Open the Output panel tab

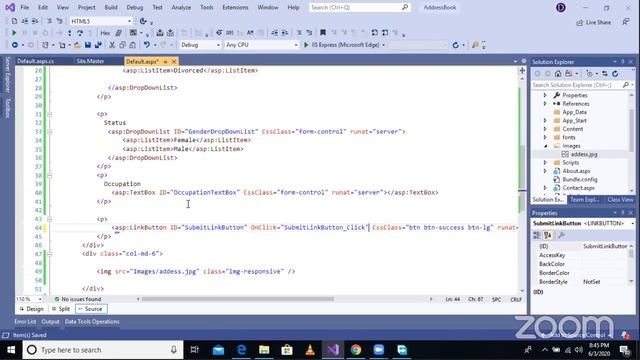pos(50,322)
